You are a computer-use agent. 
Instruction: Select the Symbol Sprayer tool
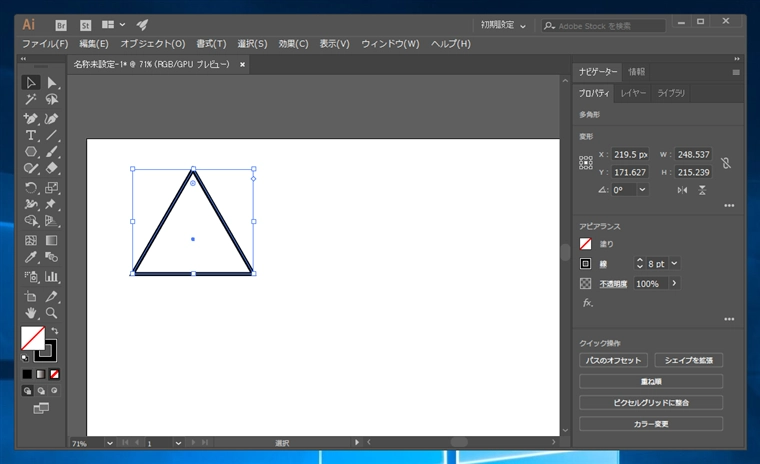click(x=31, y=277)
